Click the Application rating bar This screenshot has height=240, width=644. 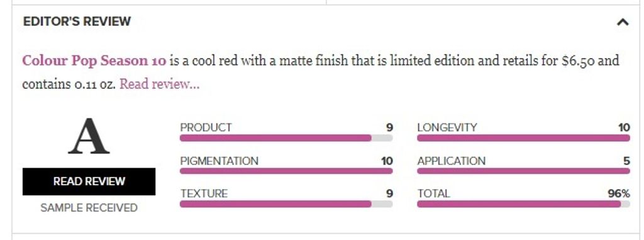click(x=523, y=171)
